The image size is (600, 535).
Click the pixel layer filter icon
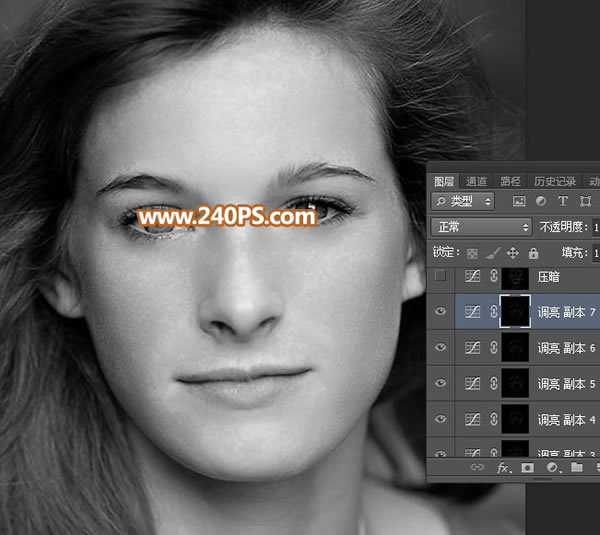(519, 201)
